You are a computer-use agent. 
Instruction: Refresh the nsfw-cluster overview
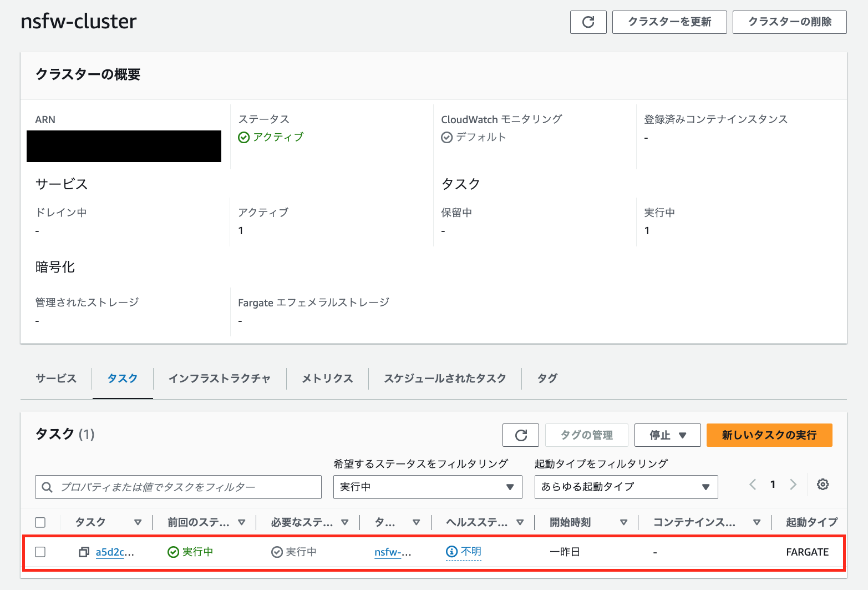click(x=588, y=22)
